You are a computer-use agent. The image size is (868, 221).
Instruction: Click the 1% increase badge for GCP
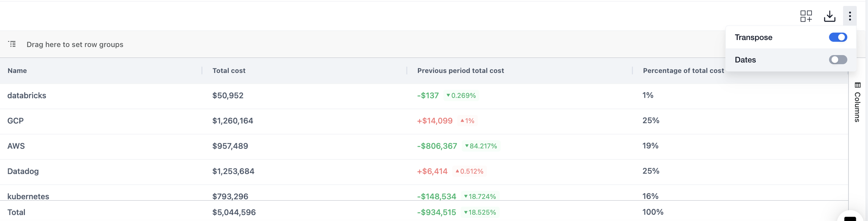(467, 121)
